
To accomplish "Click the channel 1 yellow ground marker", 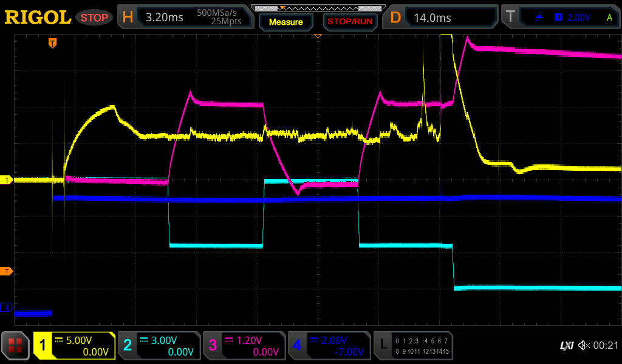I will 7,180.
